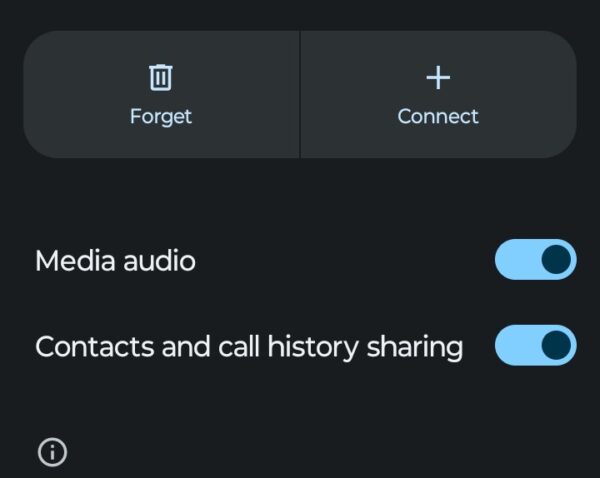
Task: Tap the word Connect under the plus
Action: pyautogui.click(x=438, y=116)
